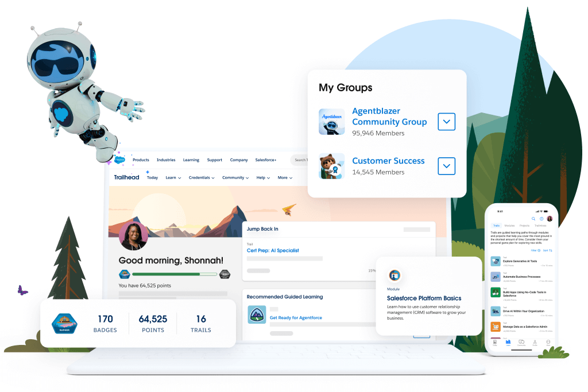The image size is (588, 392).
Task: Open the Support menu
Action: click(215, 160)
